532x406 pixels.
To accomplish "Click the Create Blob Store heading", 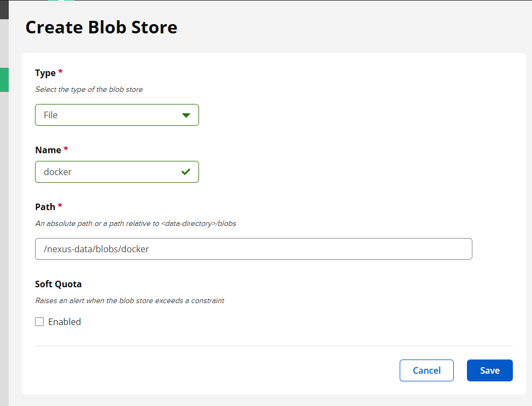I will coord(101,27).
